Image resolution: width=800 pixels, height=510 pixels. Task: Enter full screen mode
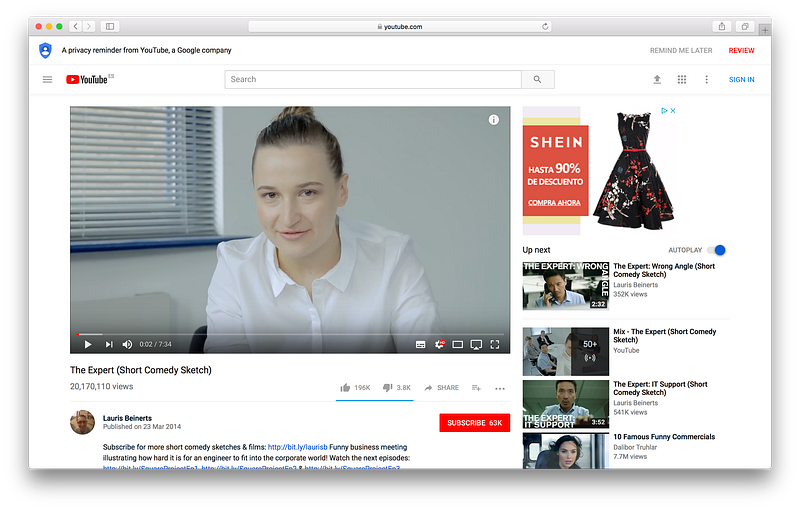[495, 345]
